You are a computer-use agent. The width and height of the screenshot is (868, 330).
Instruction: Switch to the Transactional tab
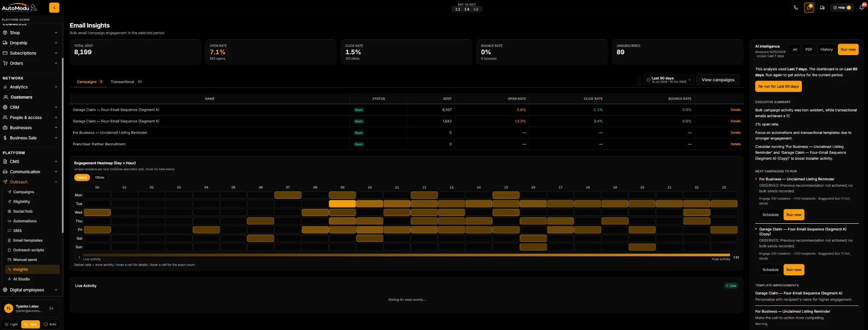pos(126,82)
